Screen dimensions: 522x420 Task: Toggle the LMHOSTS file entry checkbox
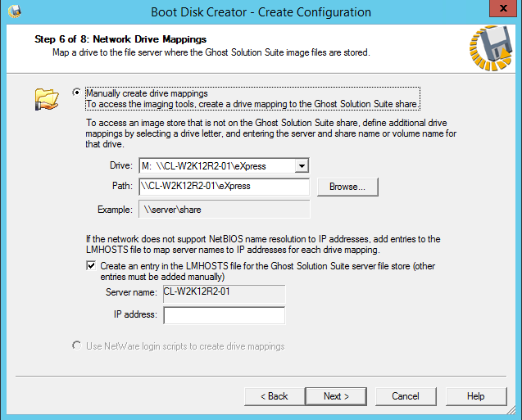click(x=91, y=266)
